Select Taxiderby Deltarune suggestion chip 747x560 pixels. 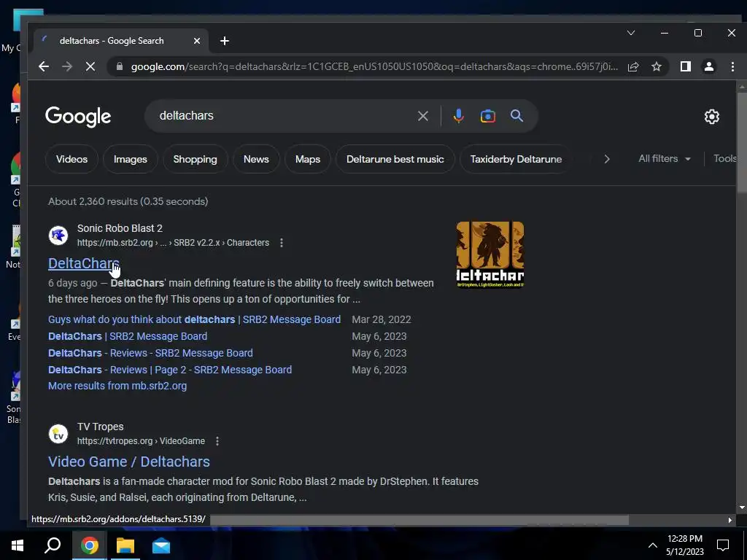[516, 159]
